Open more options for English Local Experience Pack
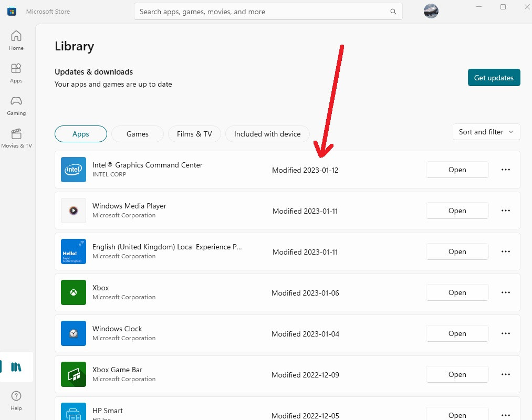This screenshot has height=420, width=532. click(506, 251)
